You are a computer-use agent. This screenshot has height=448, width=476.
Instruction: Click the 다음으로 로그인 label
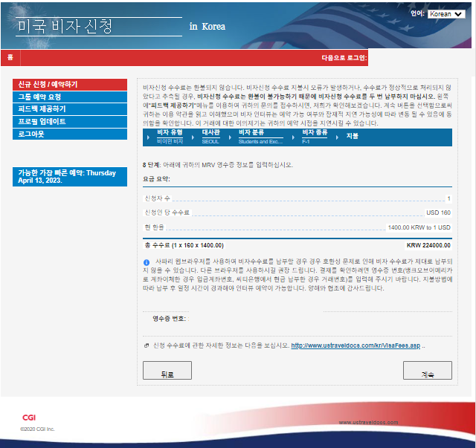pos(344,58)
